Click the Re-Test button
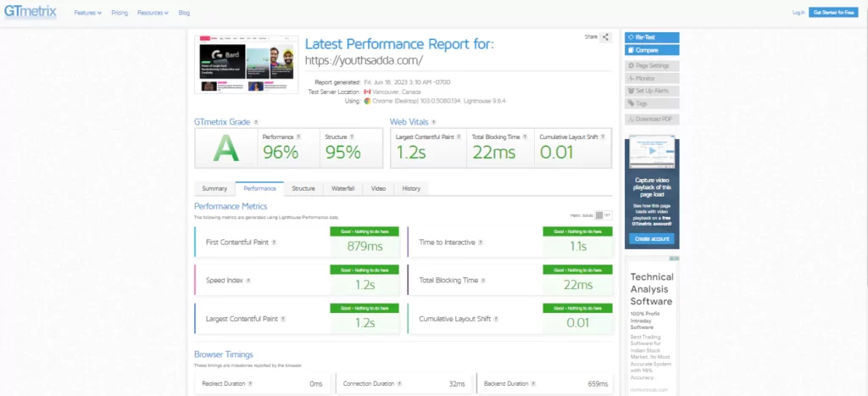The width and height of the screenshot is (868, 396). [652, 37]
